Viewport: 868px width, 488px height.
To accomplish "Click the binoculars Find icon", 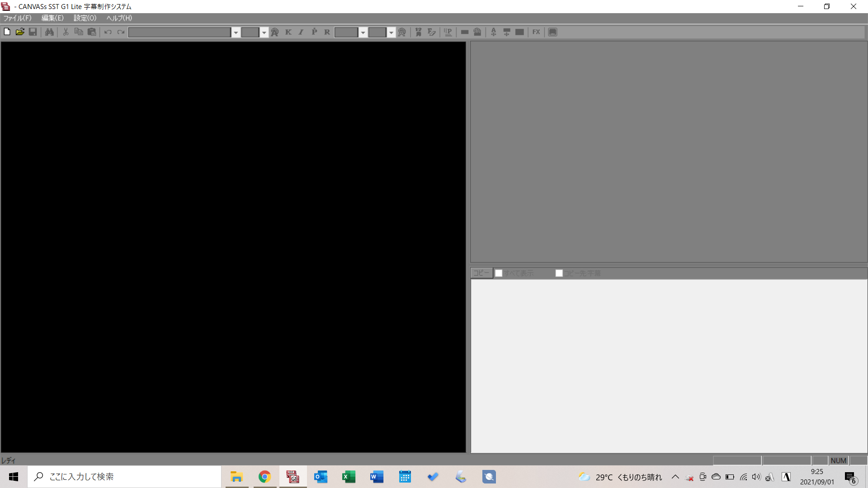I will point(49,32).
